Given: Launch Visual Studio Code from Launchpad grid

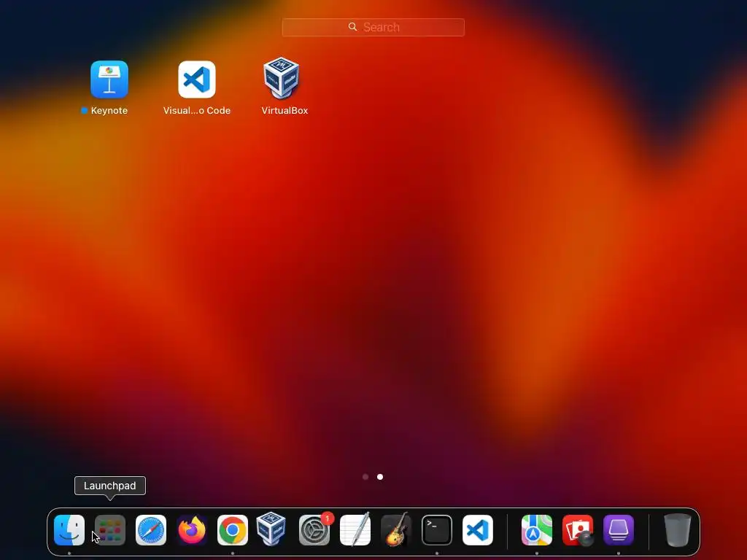Looking at the screenshot, I should 197,79.
